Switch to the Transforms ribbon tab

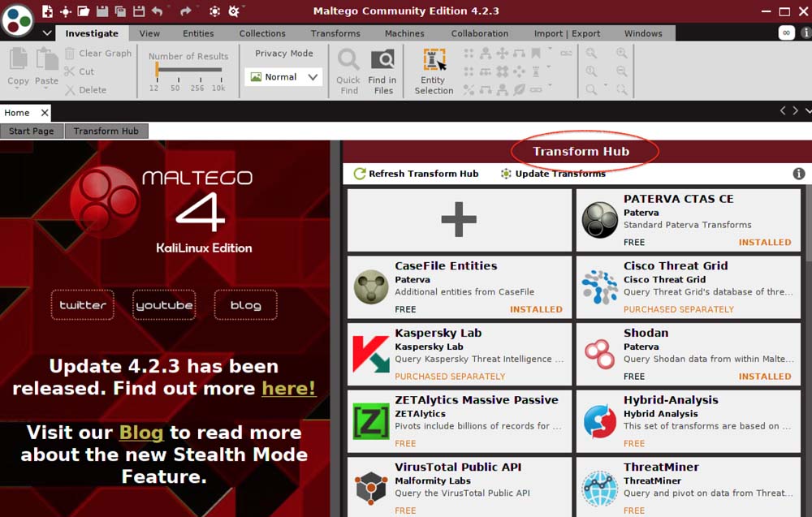click(335, 33)
